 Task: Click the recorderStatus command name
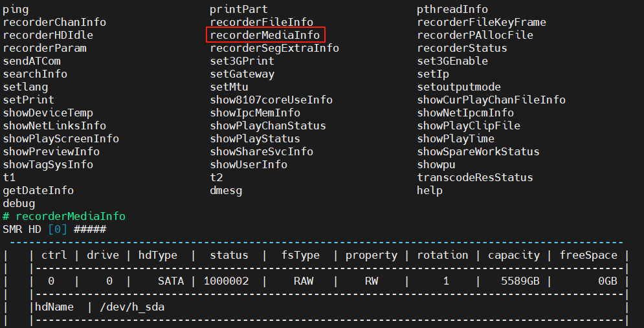click(462, 48)
